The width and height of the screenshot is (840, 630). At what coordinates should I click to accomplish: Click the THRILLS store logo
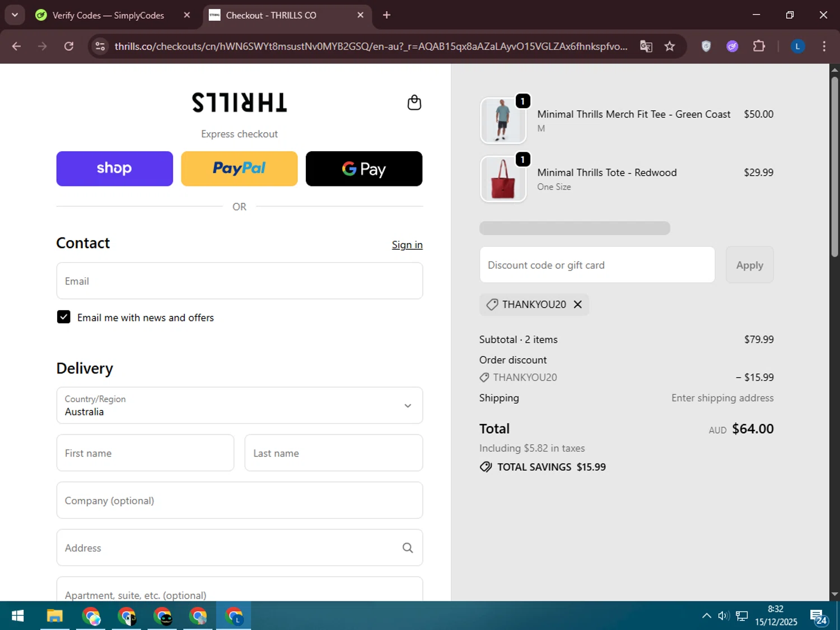pos(239,102)
